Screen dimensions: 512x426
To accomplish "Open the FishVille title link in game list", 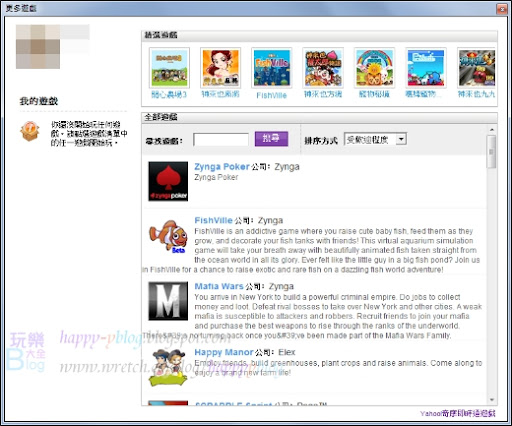I will (213, 220).
